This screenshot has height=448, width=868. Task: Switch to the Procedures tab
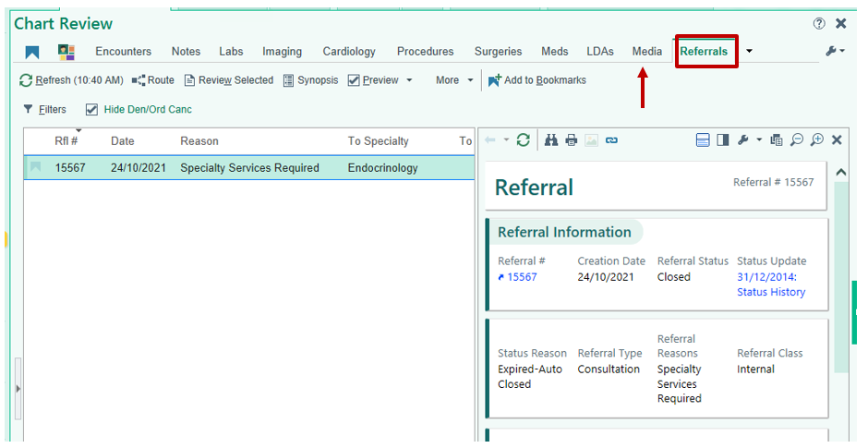[x=425, y=52]
